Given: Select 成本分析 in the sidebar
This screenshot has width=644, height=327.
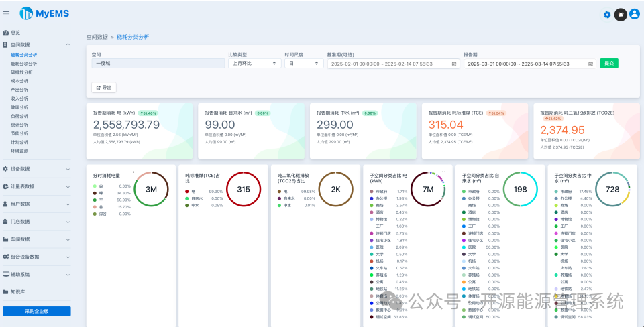Looking at the screenshot, I should (x=19, y=81).
